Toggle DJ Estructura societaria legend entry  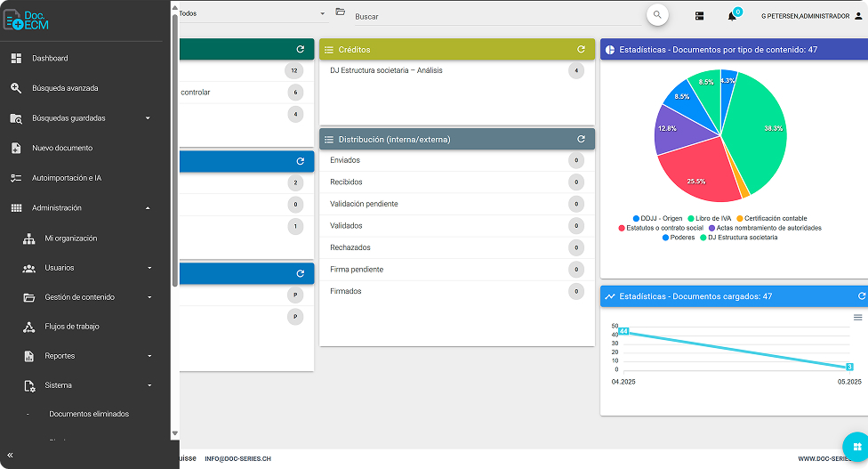coord(742,238)
